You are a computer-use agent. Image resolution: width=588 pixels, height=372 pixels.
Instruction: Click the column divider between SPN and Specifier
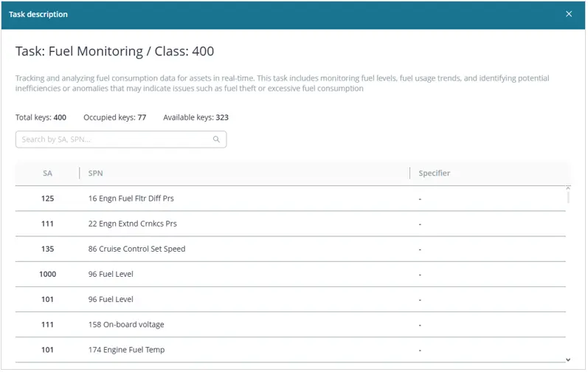[409, 173]
